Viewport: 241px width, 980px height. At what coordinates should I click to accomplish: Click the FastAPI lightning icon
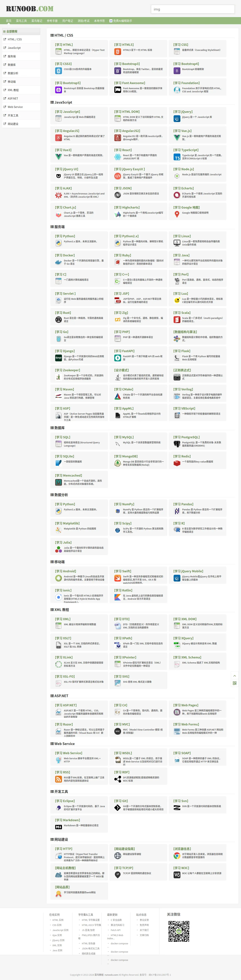[117, 358]
